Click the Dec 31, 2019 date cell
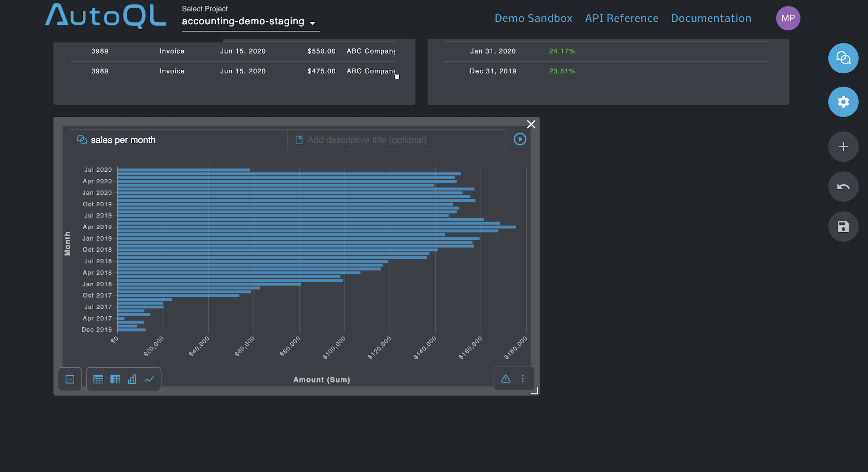The image size is (868, 472). tap(493, 71)
